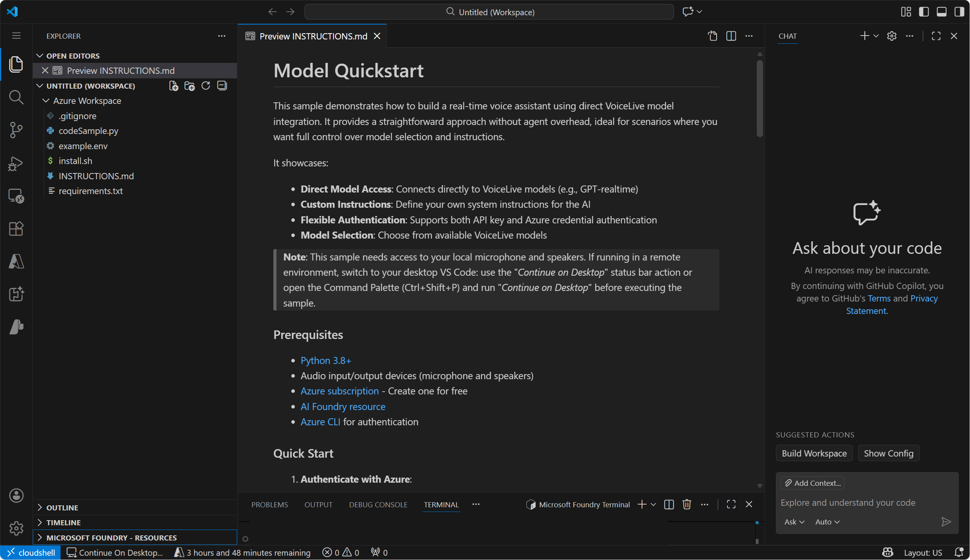Open the Ask mode dropdown in chat
Viewport: 970px width, 560px height.
click(x=793, y=521)
